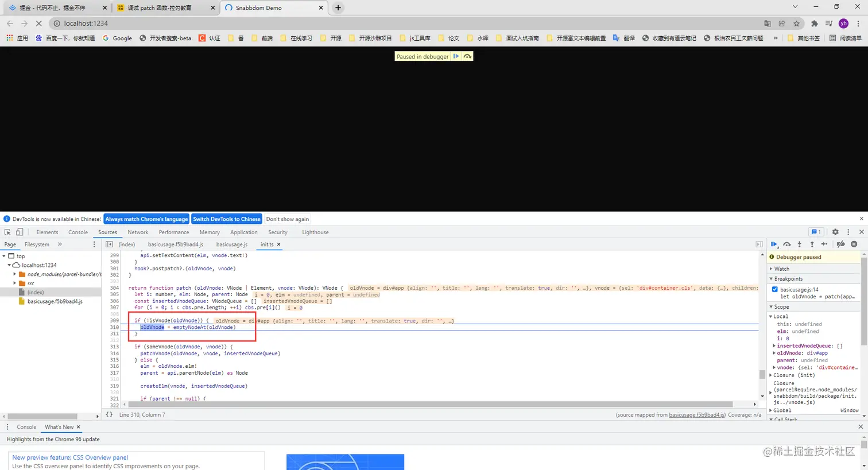Click Switch DevTools to Chinese
The image size is (868, 470).
[227, 219]
